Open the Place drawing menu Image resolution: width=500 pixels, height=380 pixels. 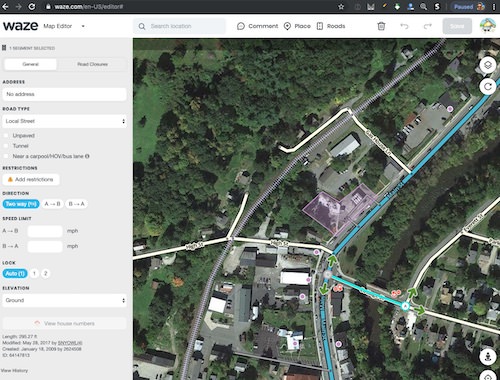[297, 26]
